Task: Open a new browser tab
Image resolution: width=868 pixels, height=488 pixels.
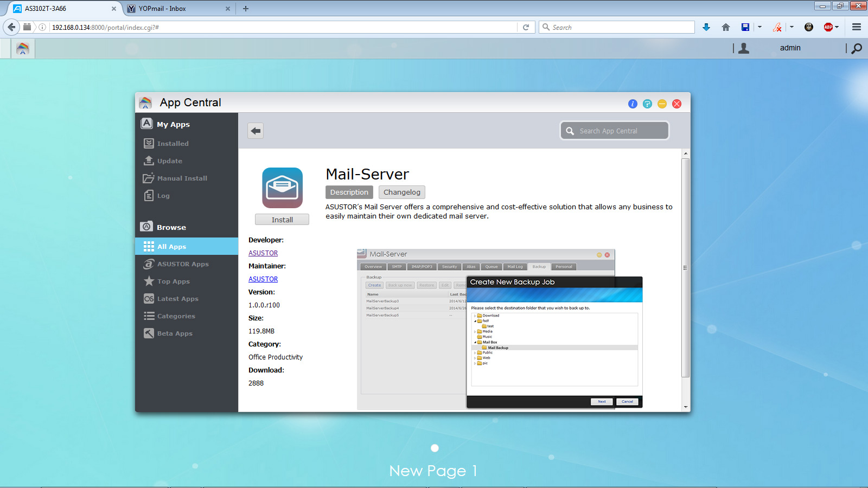Action: coord(246,9)
